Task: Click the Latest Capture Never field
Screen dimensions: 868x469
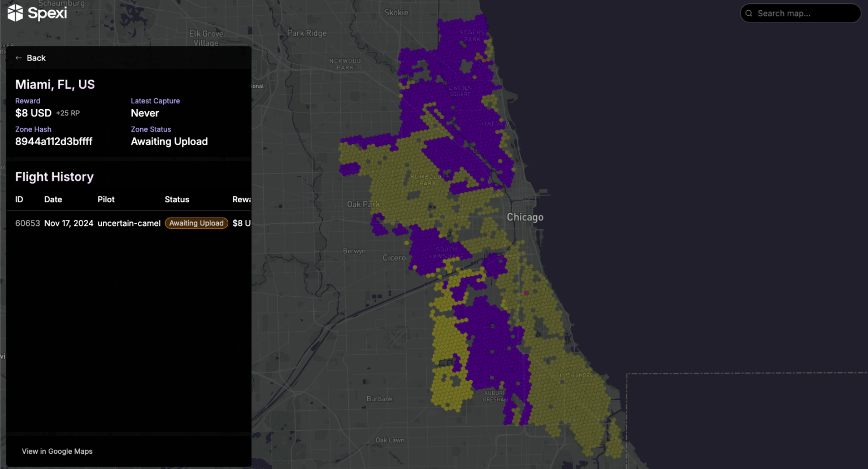Action: [145, 113]
